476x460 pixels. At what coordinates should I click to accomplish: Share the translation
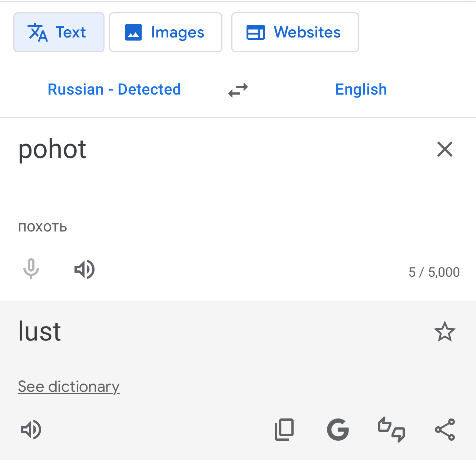(x=444, y=430)
